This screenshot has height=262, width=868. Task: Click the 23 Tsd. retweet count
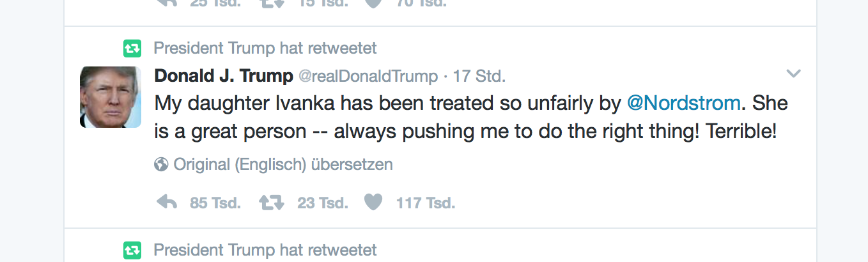[x=323, y=203]
